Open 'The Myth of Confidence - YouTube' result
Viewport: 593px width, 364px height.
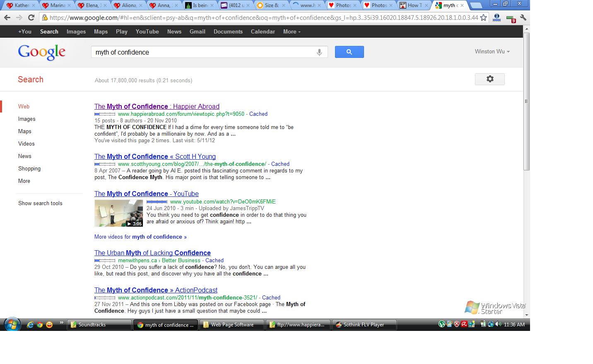click(x=147, y=194)
